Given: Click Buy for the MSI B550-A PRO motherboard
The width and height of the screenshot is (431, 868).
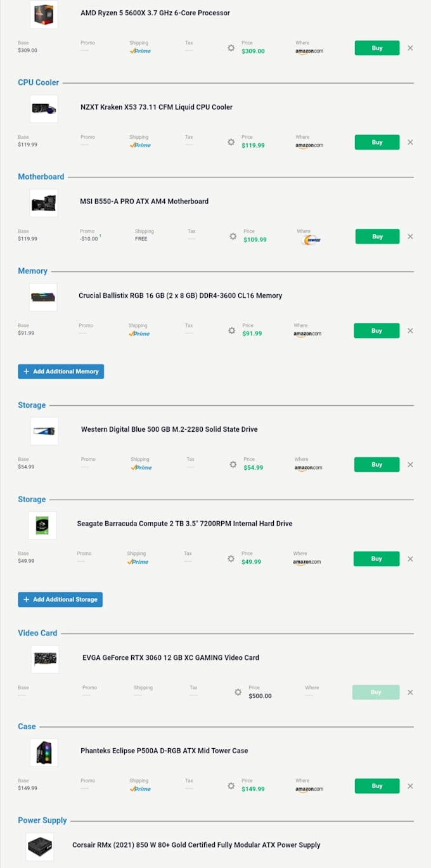Looking at the screenshot, I should click(x=376, y=236).
